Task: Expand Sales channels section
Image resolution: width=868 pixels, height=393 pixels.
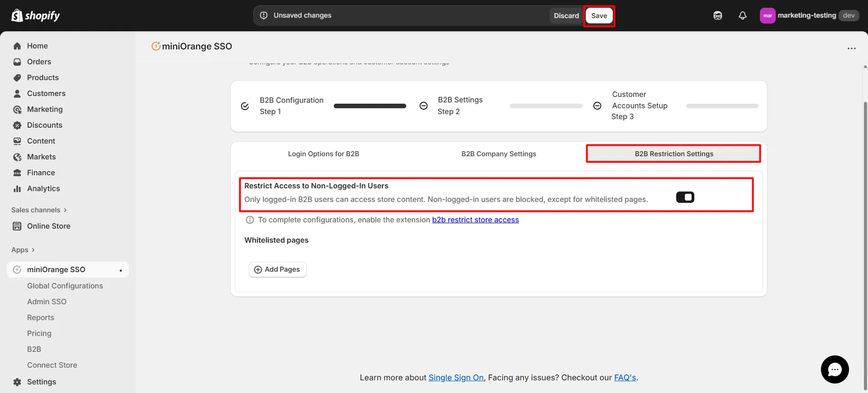Action: point(39,210)
